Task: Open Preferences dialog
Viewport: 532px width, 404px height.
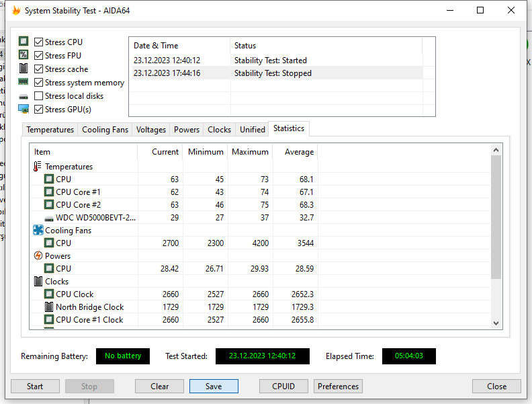Action: click(338, 387)
